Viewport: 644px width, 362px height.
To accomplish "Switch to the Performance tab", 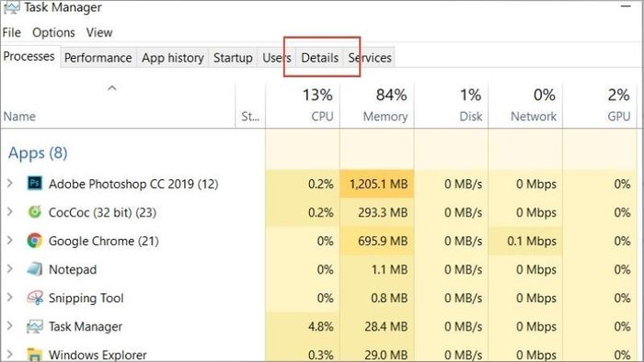I will [x=98, y=58].
